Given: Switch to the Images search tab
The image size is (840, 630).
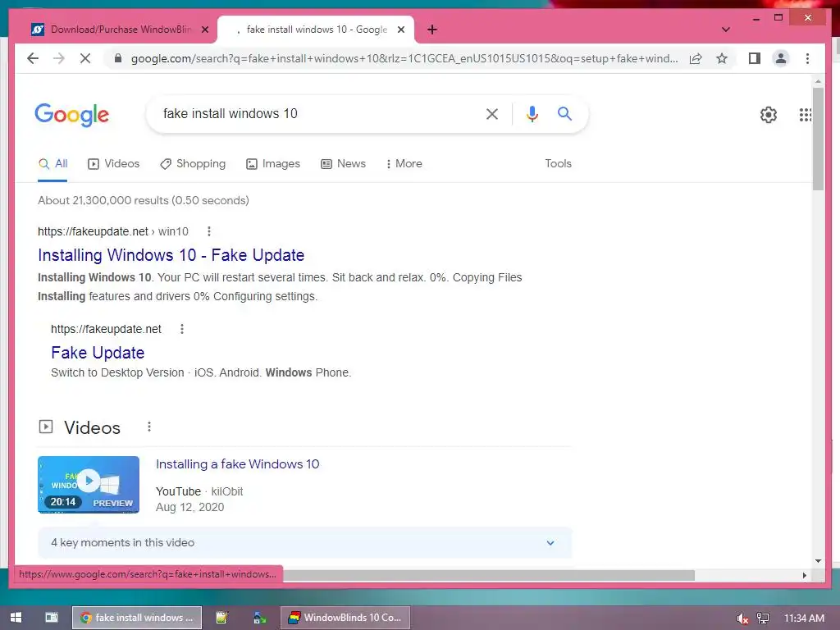Looking at the screenshot, I should click(x=273, y=164).
